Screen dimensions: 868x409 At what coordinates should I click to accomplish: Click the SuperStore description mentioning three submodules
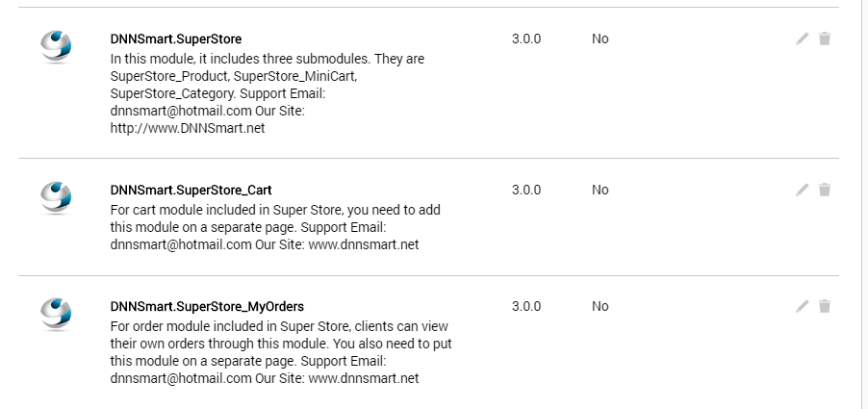(268, 93)
